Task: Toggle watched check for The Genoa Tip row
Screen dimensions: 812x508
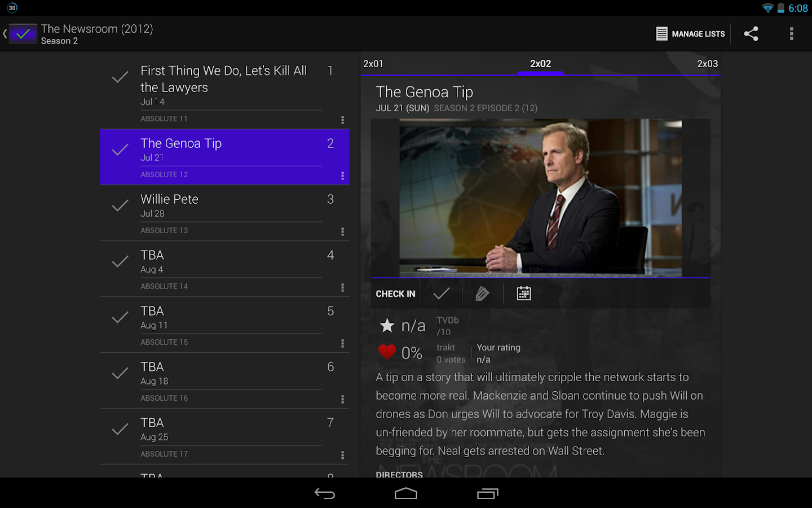Action: (x=120, y=150)
